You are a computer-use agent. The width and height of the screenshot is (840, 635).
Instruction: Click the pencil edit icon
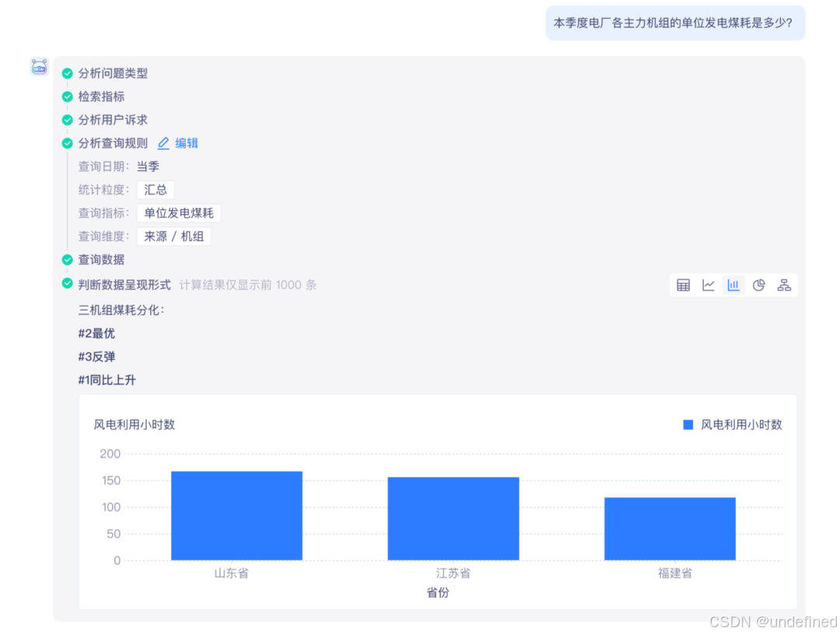(x=163, y=143)
